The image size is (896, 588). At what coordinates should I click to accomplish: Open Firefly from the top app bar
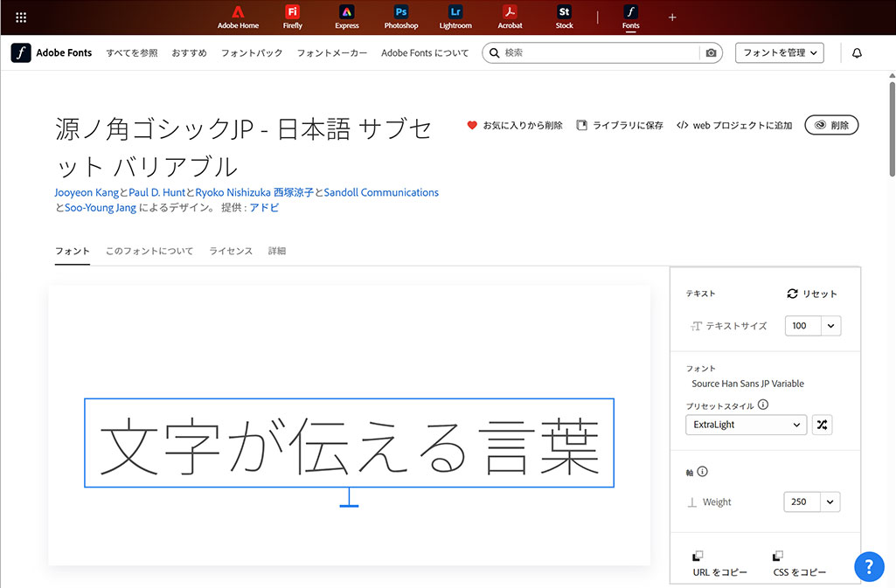293,16
